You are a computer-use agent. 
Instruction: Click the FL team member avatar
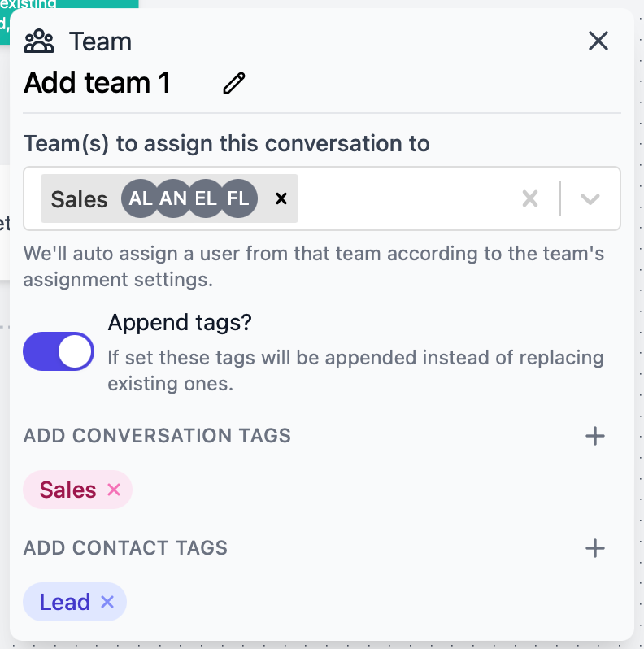(x=238, y=198)
